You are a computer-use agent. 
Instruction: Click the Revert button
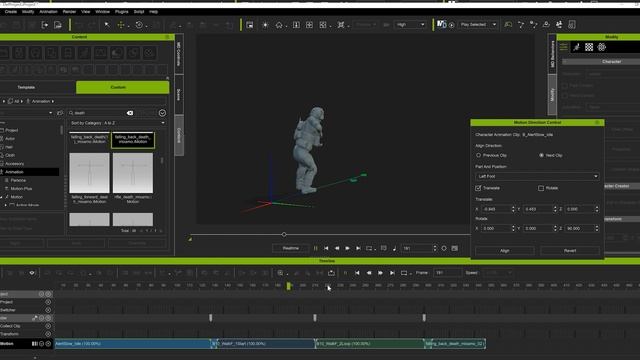click(570, 251)
